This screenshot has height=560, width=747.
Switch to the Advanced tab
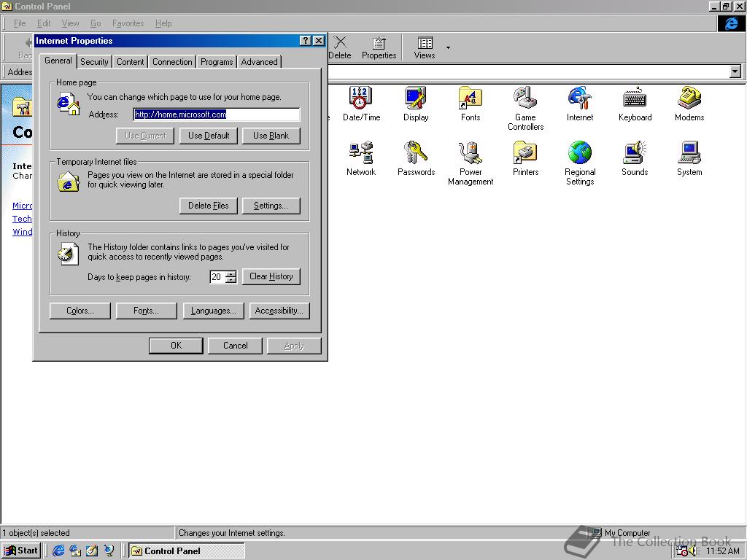(x=259, y=62)
